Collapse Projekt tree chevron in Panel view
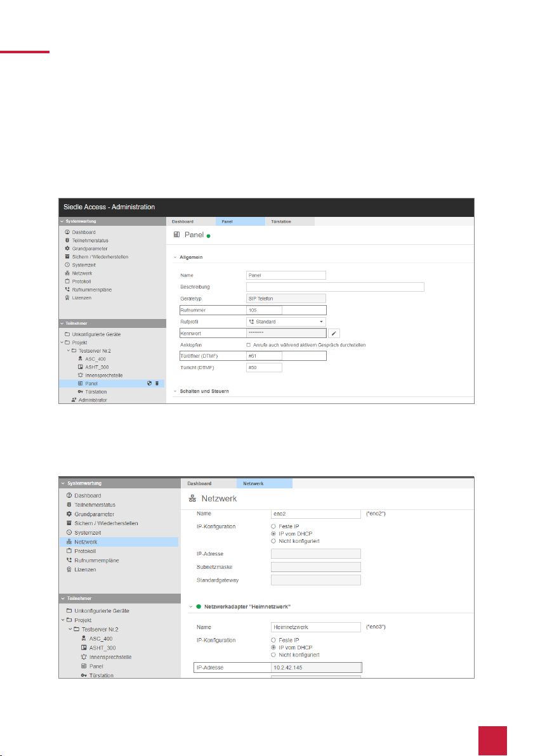 62,342
